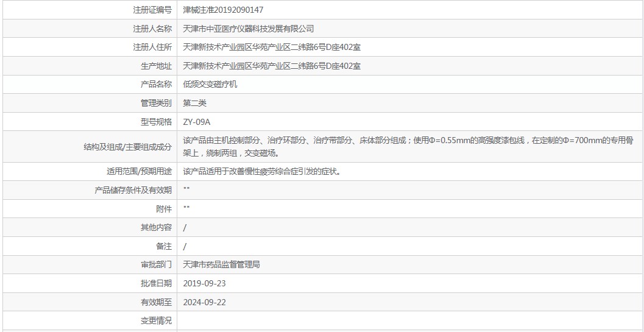Click the label '型号规格'
This screenshot has width=644, height=332.
tap(157, 122)
